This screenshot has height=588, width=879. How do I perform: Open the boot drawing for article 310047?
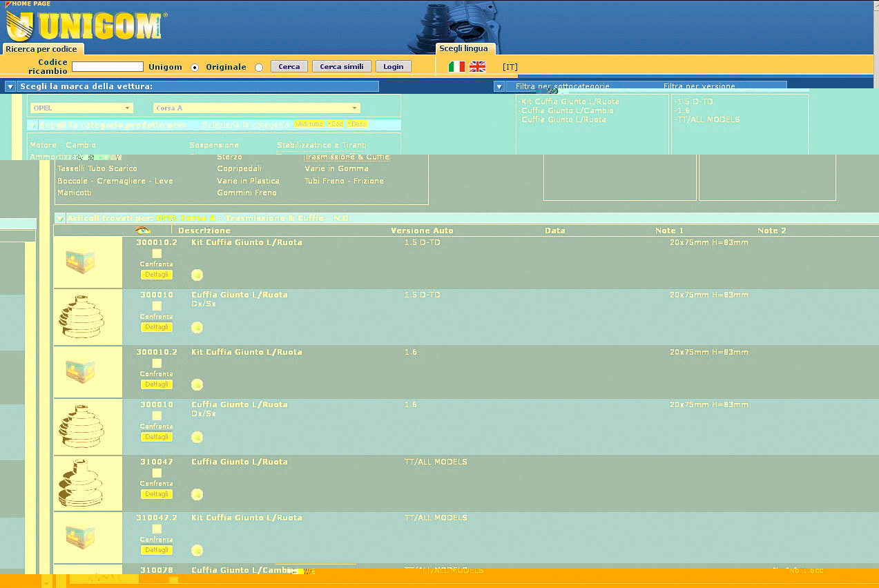coord(80,483)
